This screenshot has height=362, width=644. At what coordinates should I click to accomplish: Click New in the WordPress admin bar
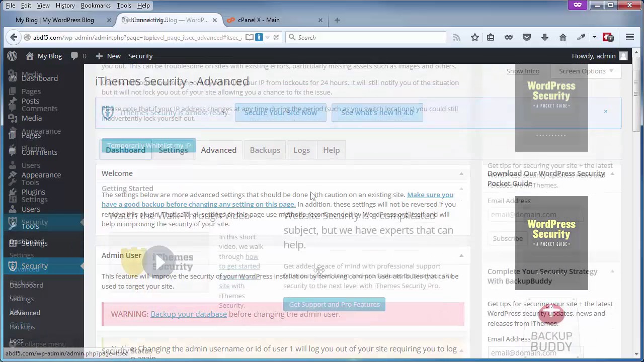(x=108, y=56)
